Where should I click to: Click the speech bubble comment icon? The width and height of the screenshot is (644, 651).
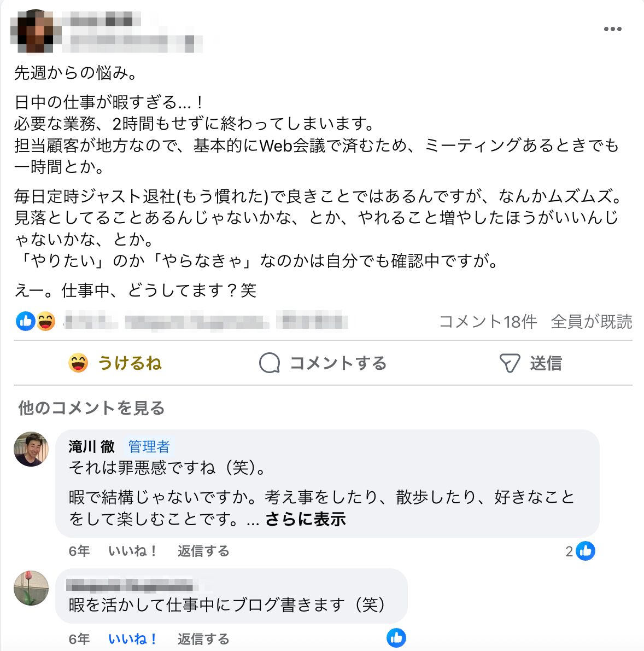(270, 363)
